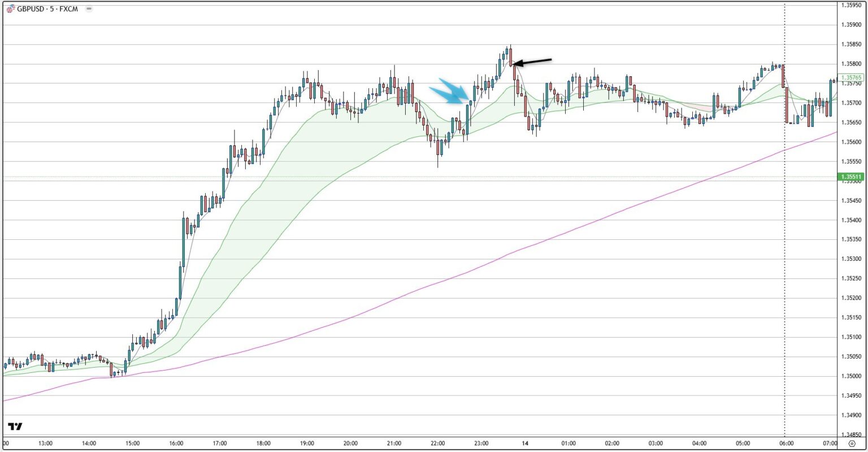Click the 15:00 time axis label

133,444
